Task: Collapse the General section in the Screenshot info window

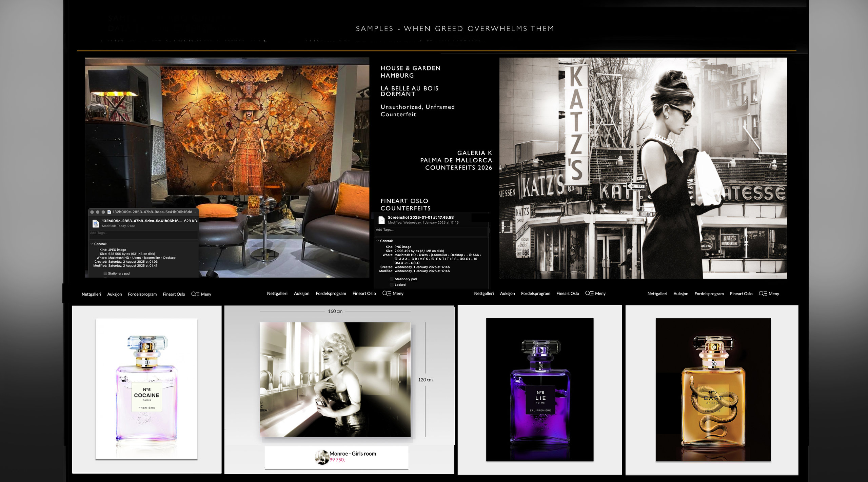Action: point(378,241)
